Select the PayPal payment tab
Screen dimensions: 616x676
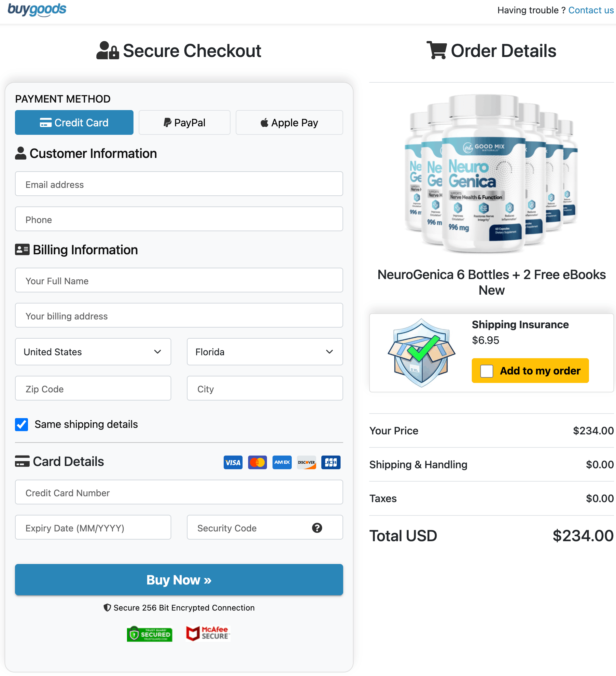184,123
